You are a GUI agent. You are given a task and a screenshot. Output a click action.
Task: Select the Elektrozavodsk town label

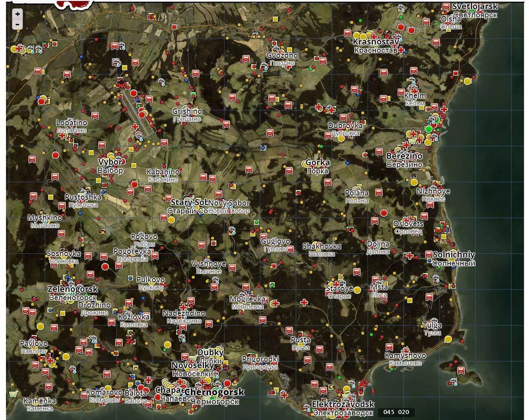(x=343, y=404)
